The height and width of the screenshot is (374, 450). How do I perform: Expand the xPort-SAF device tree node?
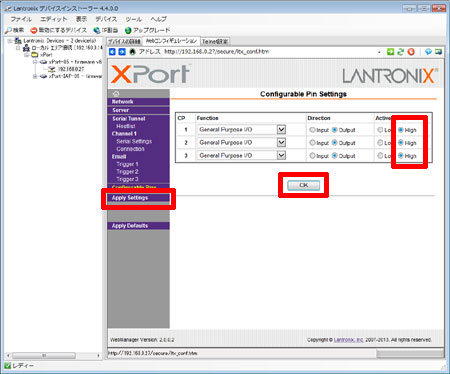coord(35,76)
